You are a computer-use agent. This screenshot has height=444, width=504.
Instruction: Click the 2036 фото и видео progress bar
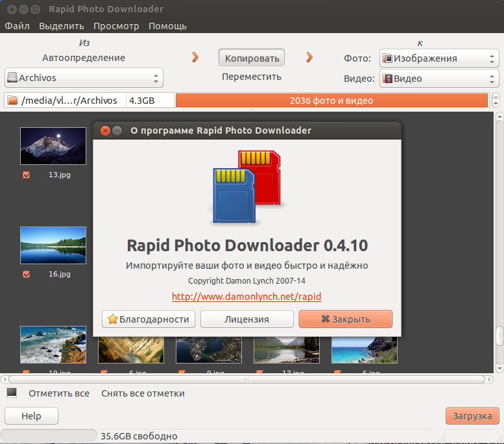[x=331, y=101]
